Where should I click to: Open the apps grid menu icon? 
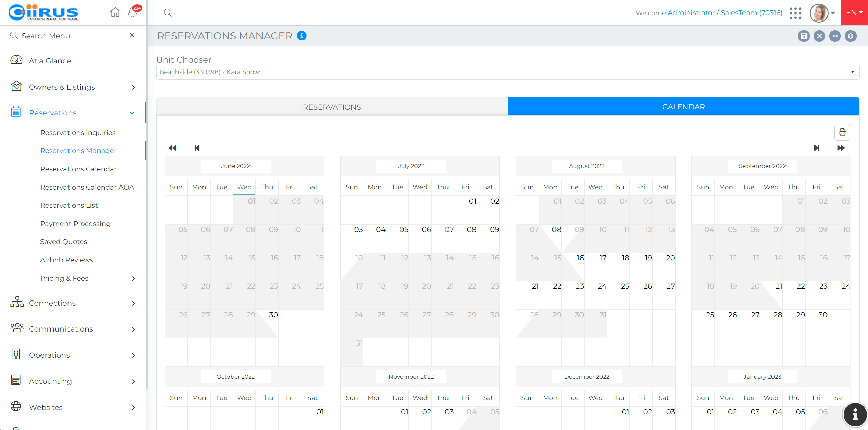point(795,13)
